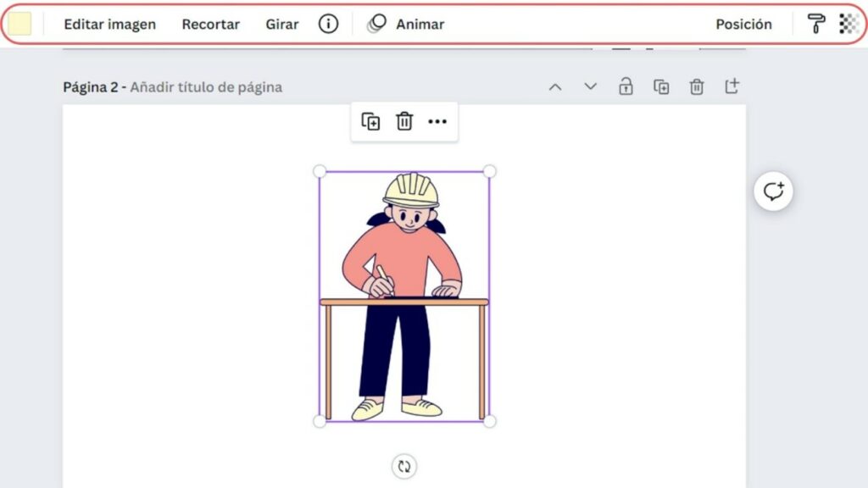Open the Posición panel
The image size is (868, 488).
click(x=743, y=25)
